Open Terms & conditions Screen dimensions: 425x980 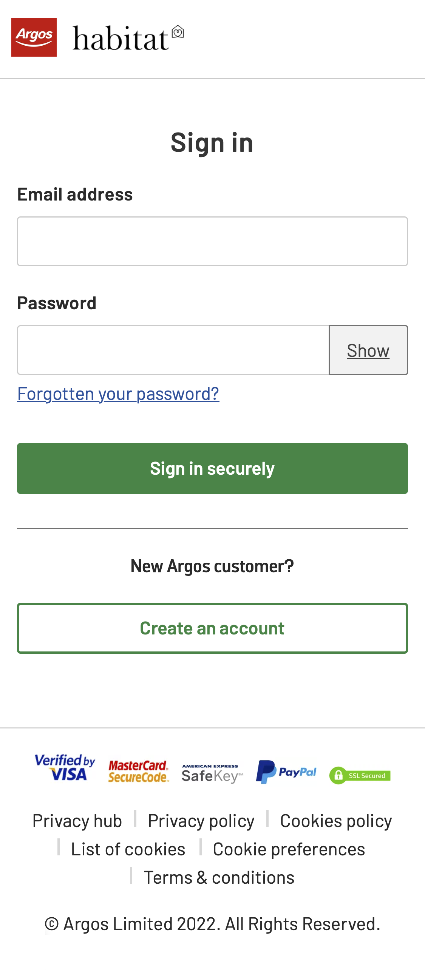click(219, 877)
